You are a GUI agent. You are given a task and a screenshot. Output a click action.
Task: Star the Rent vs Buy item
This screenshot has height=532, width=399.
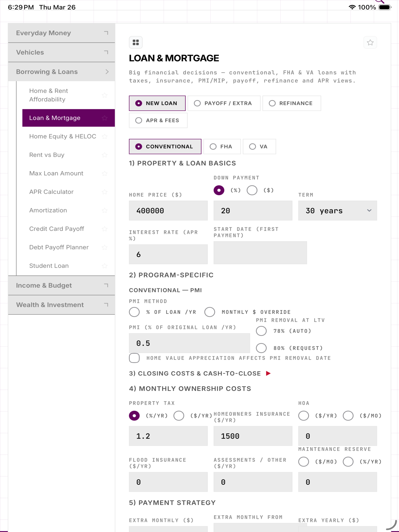point(104,155)
